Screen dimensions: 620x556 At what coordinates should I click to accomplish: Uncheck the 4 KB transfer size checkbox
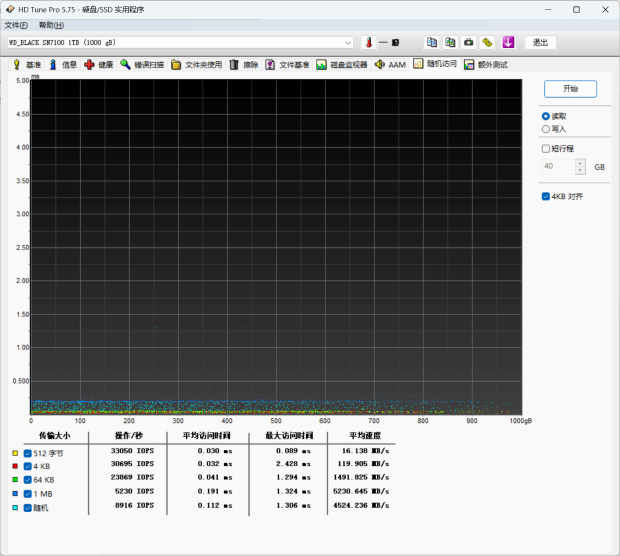point(28,466)
